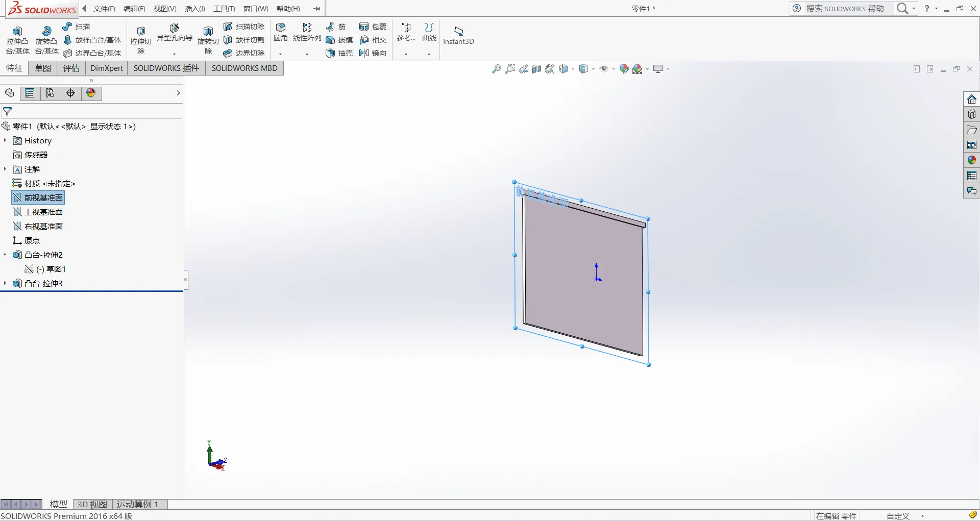Toggle the Instant3D button

coord(458,36)
